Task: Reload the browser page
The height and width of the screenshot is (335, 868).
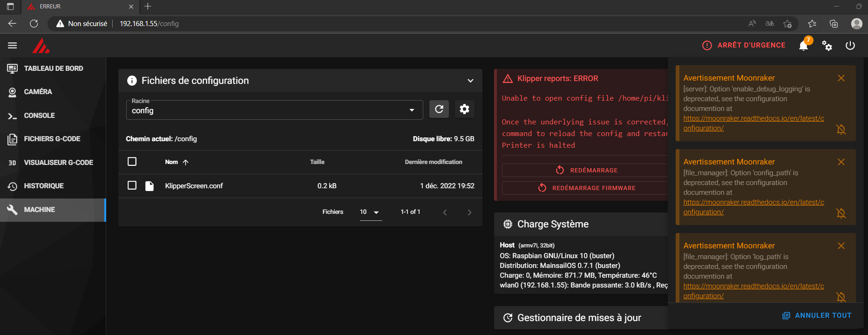Action: tap(34, 23)
